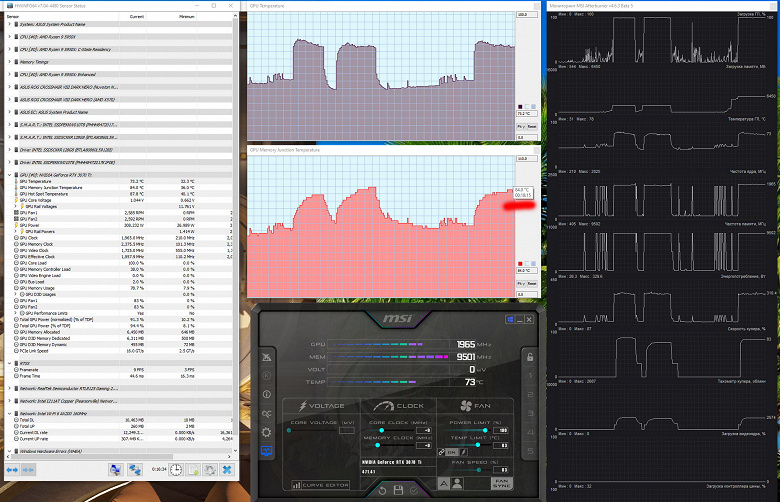This screenshot has width=780, height=502.
Task: Open Afterburner settings gear icon
Action: pos(267,432)
